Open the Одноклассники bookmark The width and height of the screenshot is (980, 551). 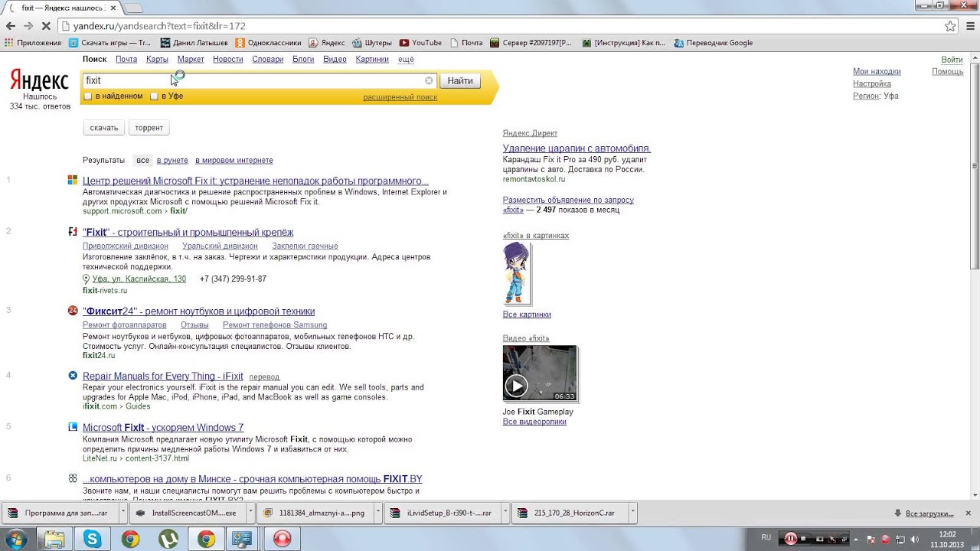point(268,43)
